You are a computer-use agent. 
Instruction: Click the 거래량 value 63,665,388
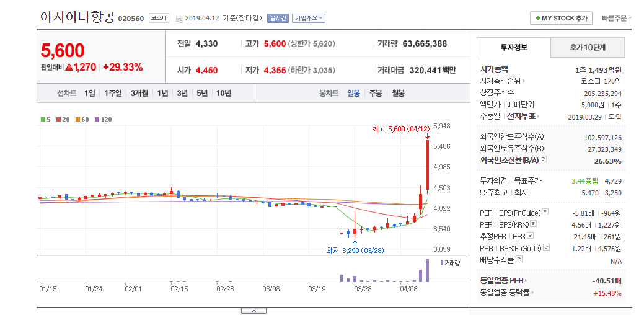(425, 43)
